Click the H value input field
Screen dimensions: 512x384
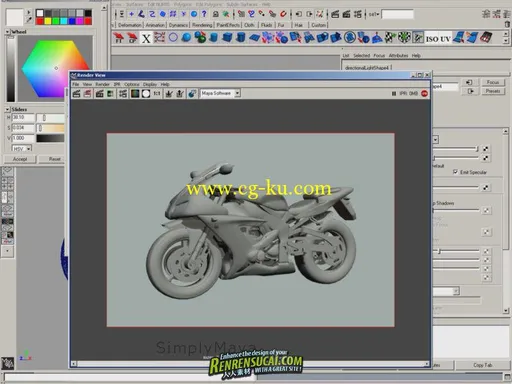coord(23,118)
